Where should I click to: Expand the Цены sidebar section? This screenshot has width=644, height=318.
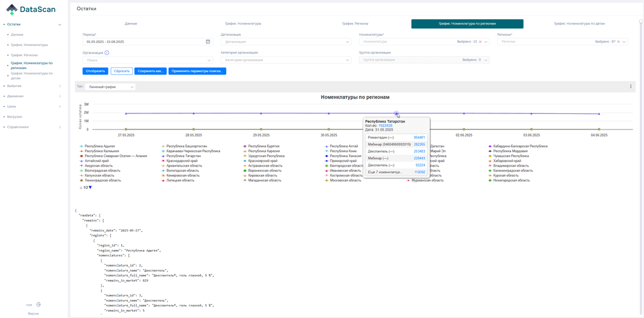pyautogui.click(x=60, y=106)
